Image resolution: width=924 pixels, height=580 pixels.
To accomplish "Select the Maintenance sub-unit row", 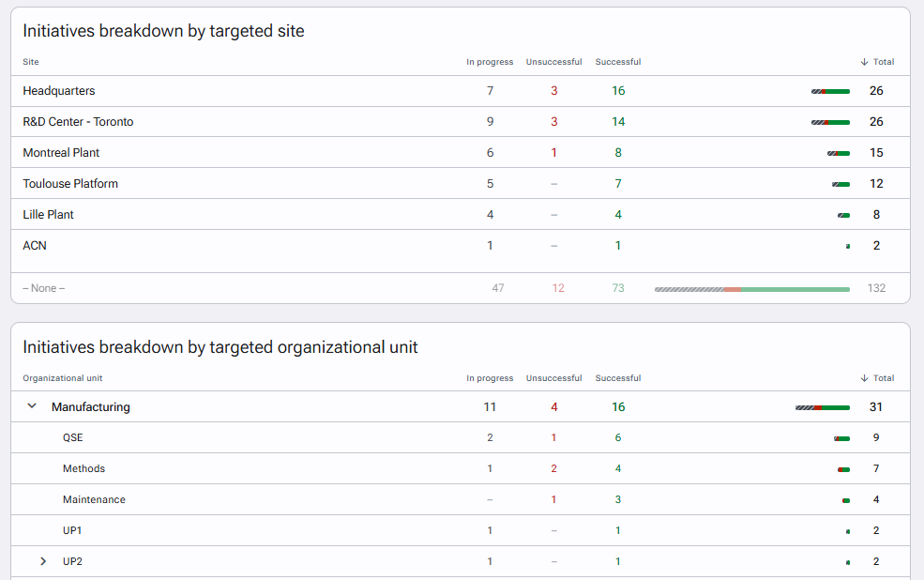I will [x=461, y=499].
